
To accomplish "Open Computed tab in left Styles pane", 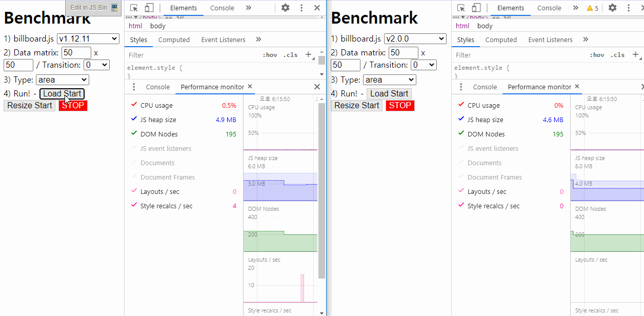I will pyautogui.click(x=174, y=39).
